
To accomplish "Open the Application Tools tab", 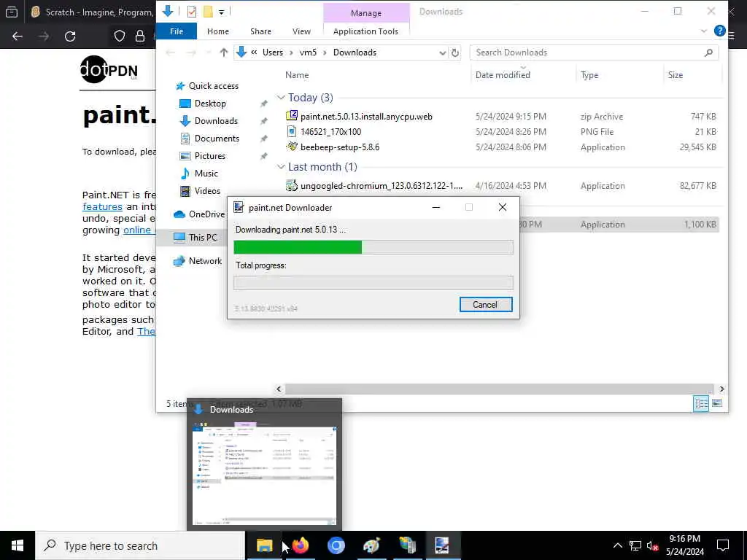I will 365,31.
